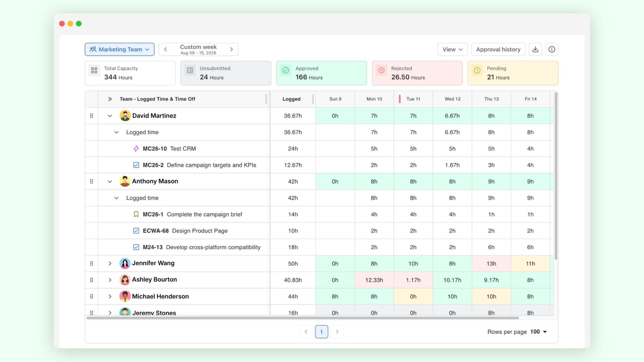Click the task icon beside M24-13
Image resolution: width=644 pixels, height=362 pixels.
pyautogui.click(x=136, y=247)
